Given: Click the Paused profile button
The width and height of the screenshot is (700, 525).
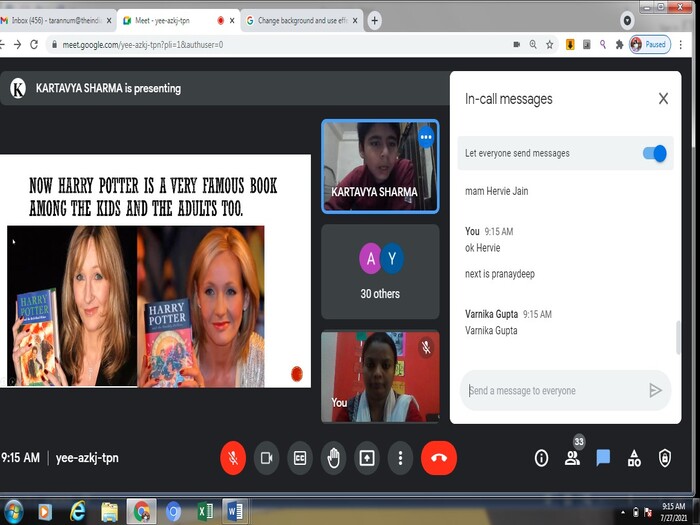Looking at the screenshot, I should point(650,45).
